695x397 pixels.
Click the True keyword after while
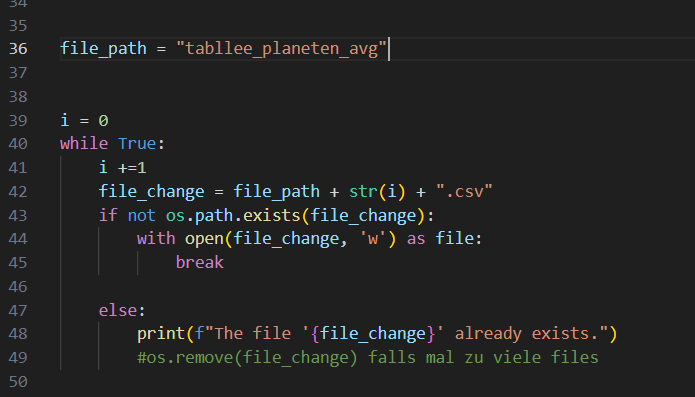click(137, 144)
